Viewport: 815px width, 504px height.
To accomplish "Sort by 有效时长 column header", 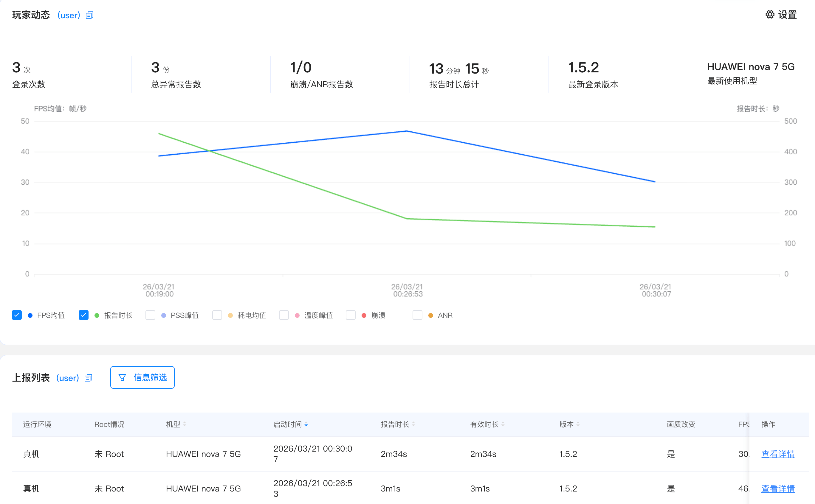I will pos(487,424).
